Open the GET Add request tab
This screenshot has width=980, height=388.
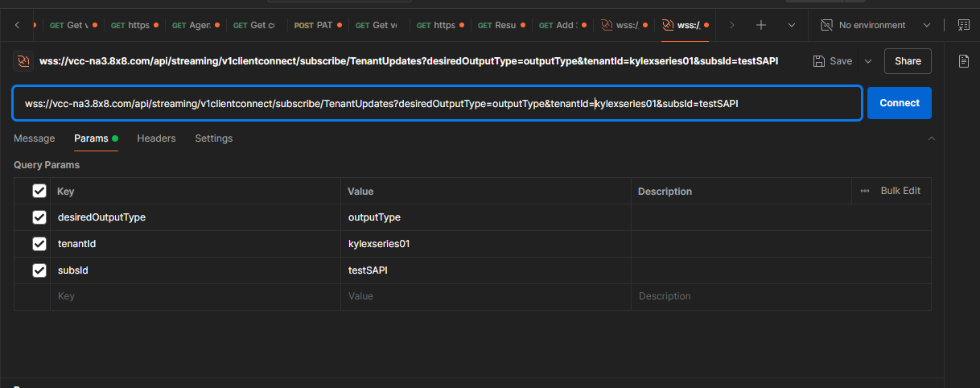coord(563,25)
